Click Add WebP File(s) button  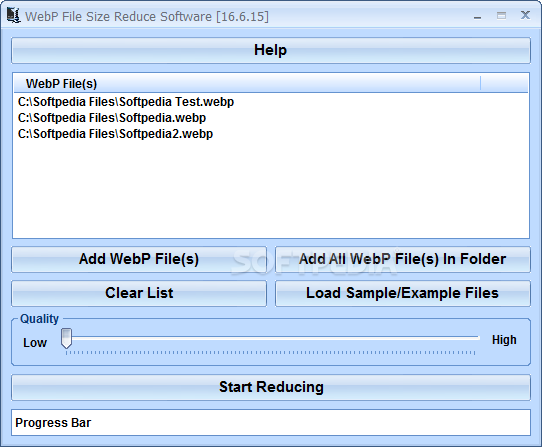tap(139, 259)
